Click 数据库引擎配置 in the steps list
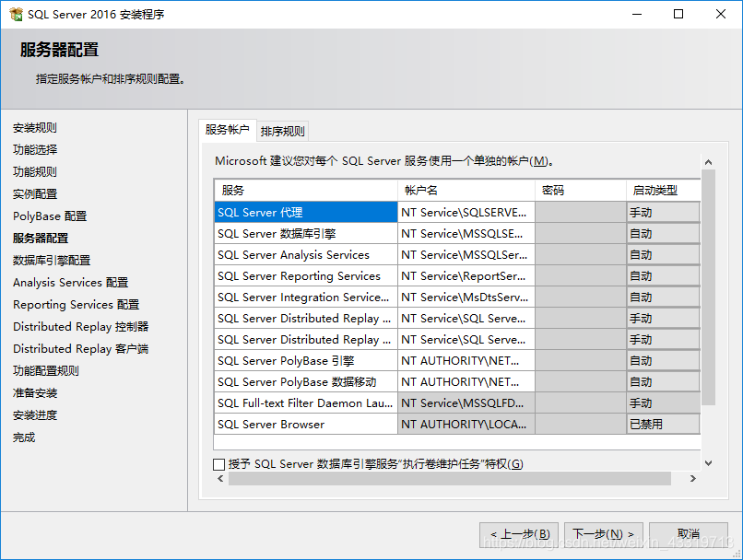The image size is (743, 560). tap(52, 261)
